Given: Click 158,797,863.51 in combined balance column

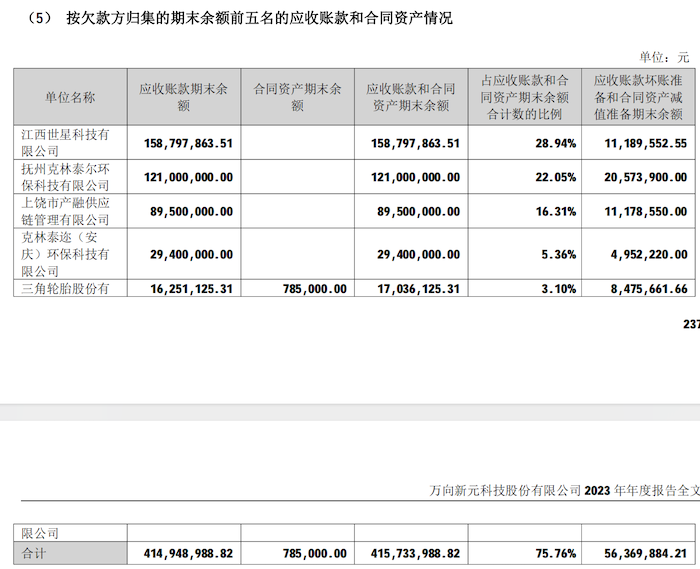Looking at the screenshot, I should pos(415,143).
